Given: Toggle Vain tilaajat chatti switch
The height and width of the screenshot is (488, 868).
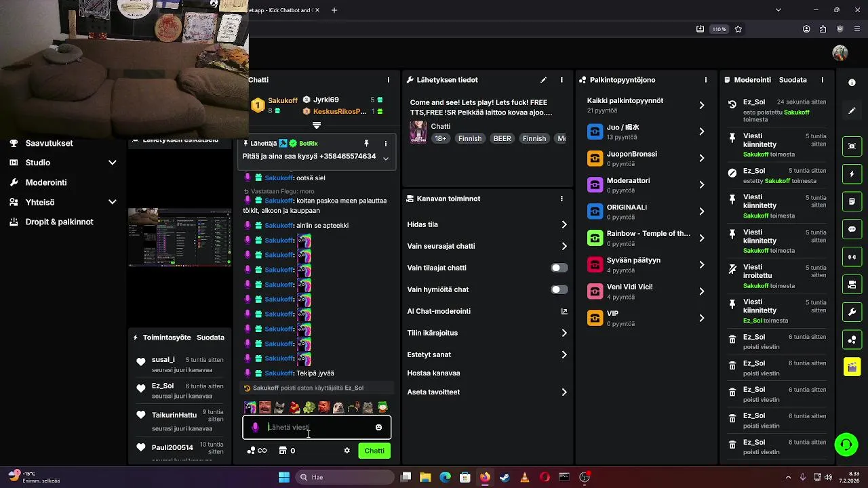Looking at the screenshot, I should pos(559,268).
